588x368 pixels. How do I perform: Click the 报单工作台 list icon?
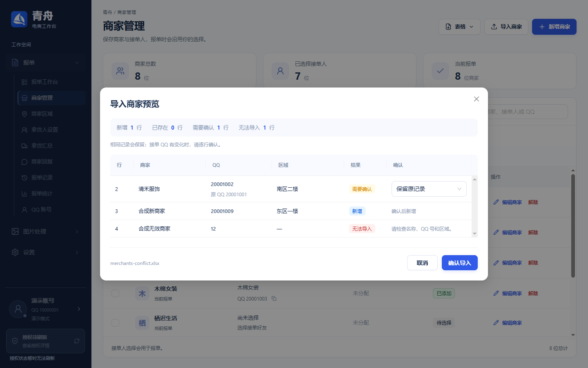[x=24, y=82]
